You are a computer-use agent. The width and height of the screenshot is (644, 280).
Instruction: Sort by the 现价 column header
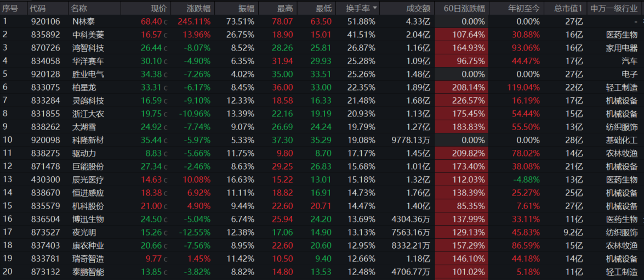click(x=159, y=8)
